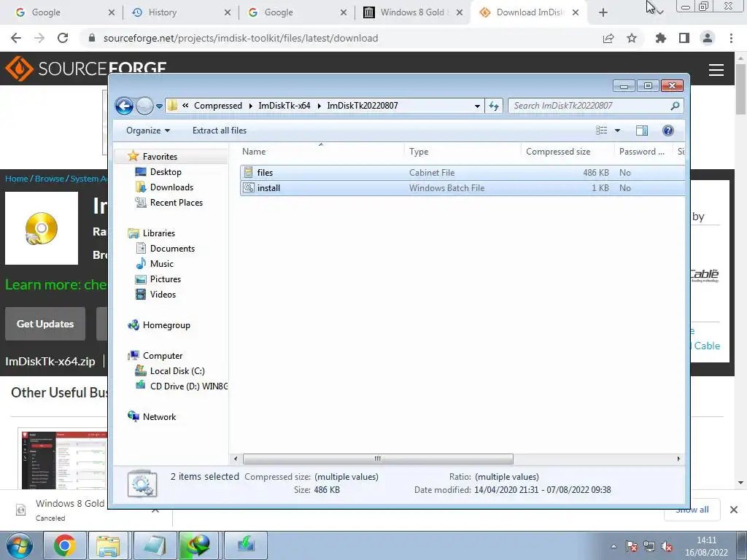Select Libraries in the navigation pane
Viewport: 747px width, 560px height.
point(158,233)
